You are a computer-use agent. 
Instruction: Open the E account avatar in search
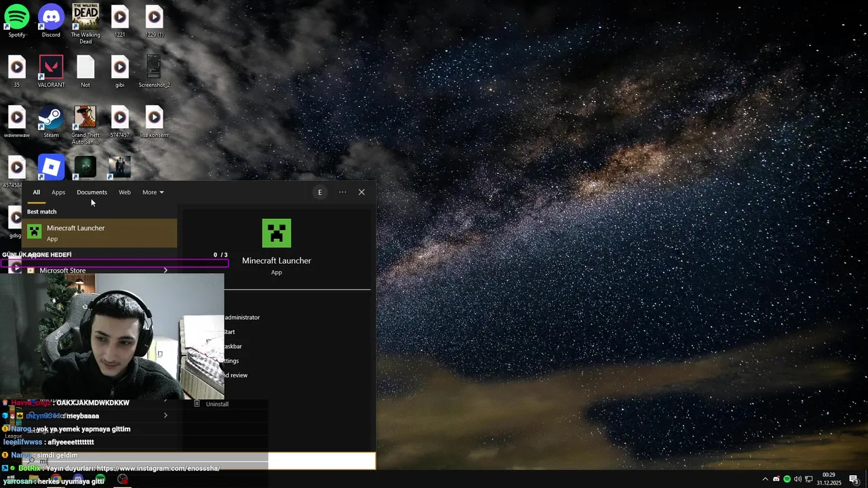tap(320, 192)
